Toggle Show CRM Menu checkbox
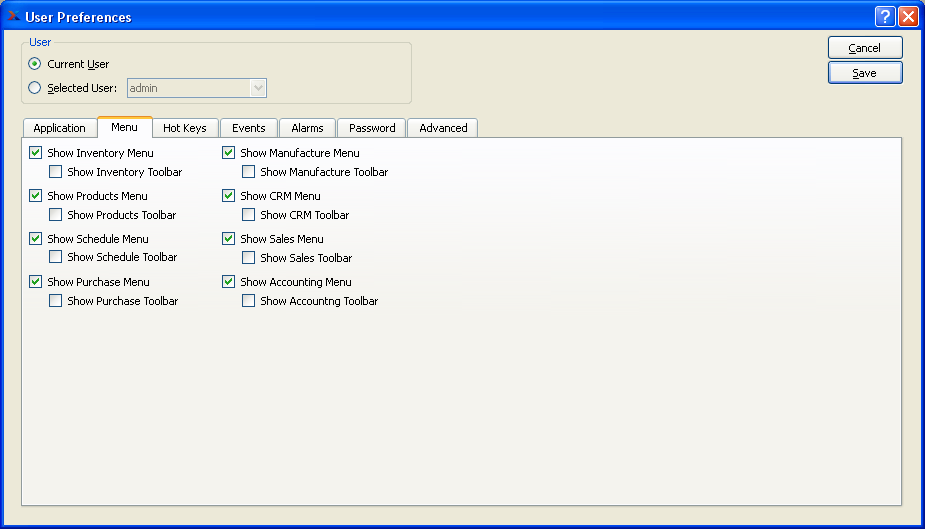This screenshot has height=529, width=925. (x=228, y=196)
